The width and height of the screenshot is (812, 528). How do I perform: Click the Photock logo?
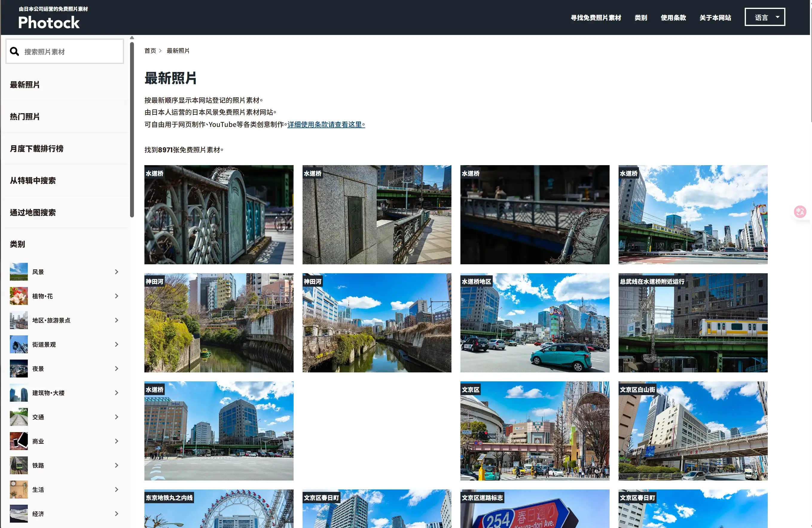pyautogui.click(x=49, y=22)
